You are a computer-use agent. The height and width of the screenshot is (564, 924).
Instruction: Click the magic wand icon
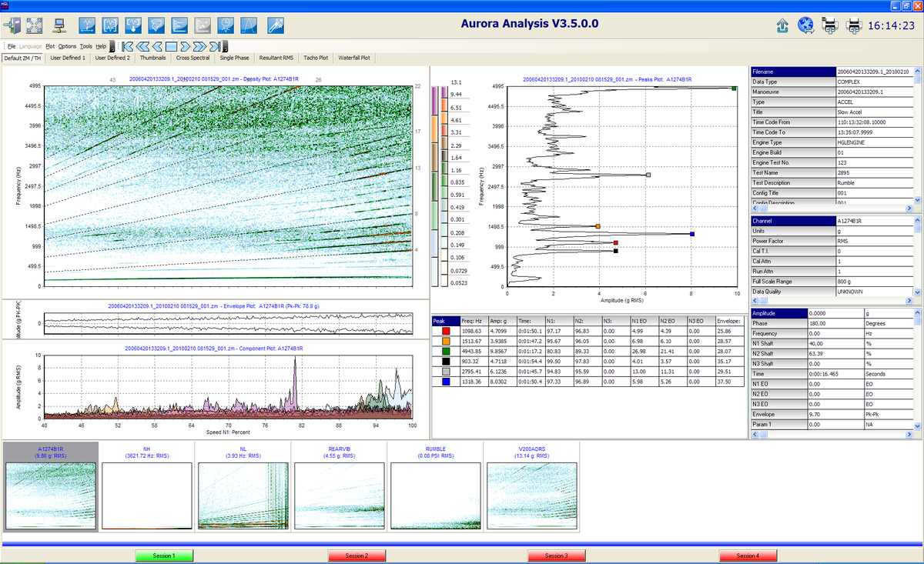pos(275,25)
